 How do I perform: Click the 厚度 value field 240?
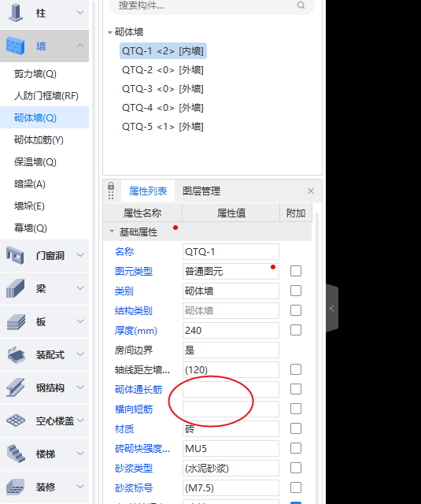(x=231, y=330)
